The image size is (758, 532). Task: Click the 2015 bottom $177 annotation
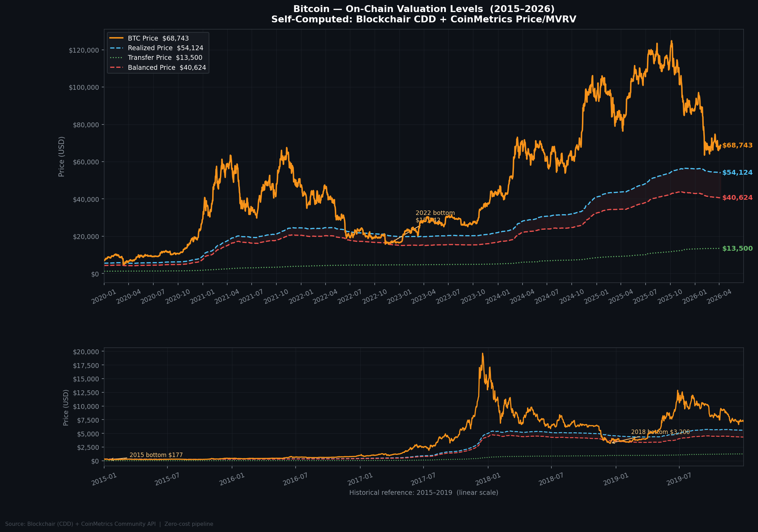(x=156, y=455)
